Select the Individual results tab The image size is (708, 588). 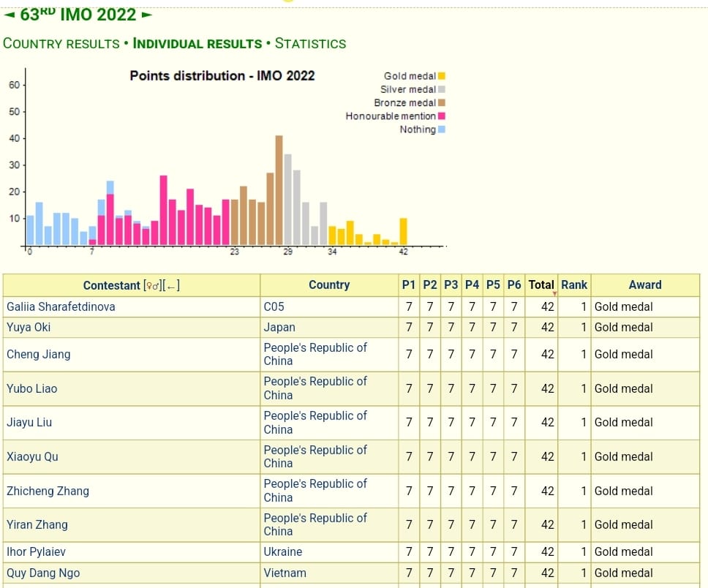(x=197, y=43)
